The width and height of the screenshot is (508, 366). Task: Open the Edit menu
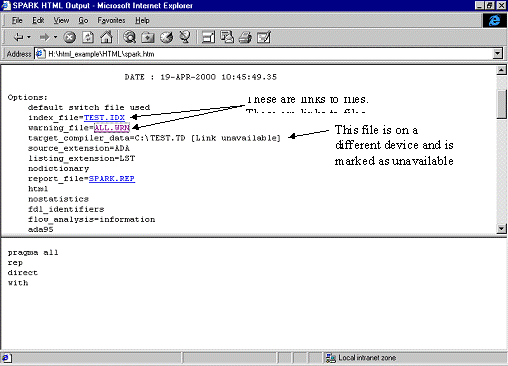click(x=38, y=21)
